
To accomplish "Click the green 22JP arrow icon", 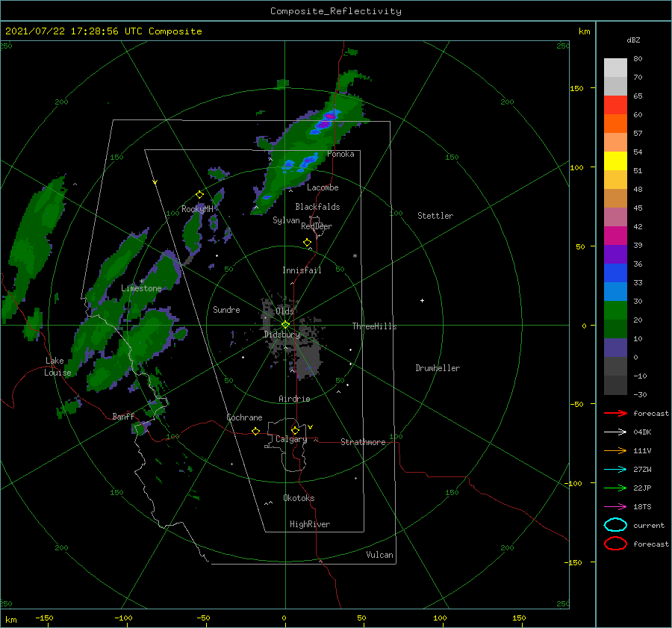I will (x=615, y=488).
